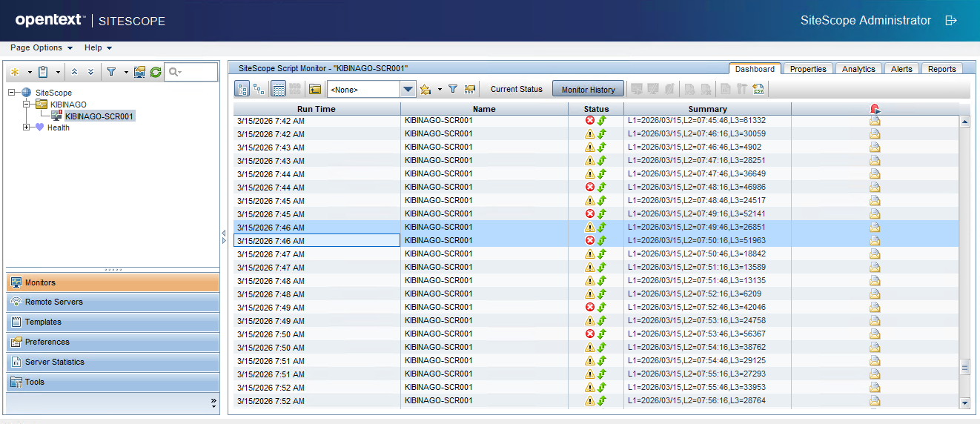Click envelope icon for L3=4902 row
Viewport: 980px width, 424px height.
(875, 147)
